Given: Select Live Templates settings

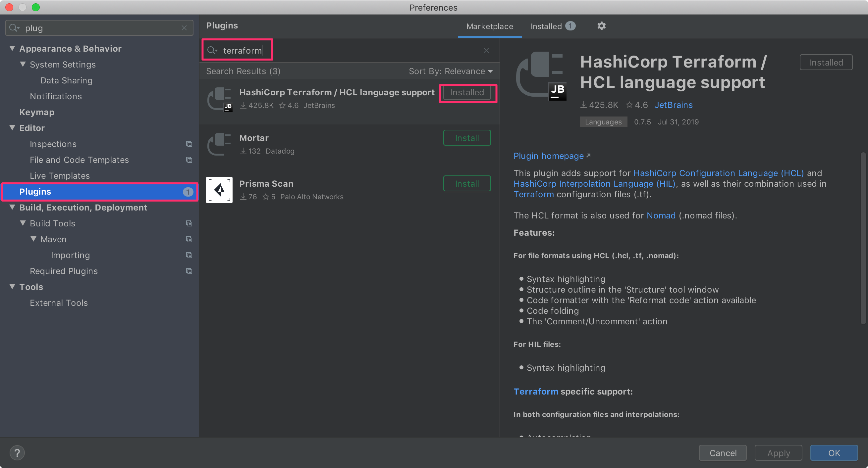Looking at the screenshot, I should (x=60, y=176).
